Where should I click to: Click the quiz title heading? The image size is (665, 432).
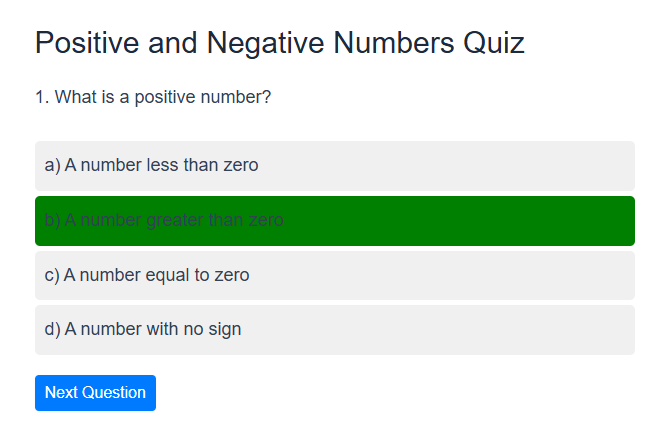click(x=280, y=43)
